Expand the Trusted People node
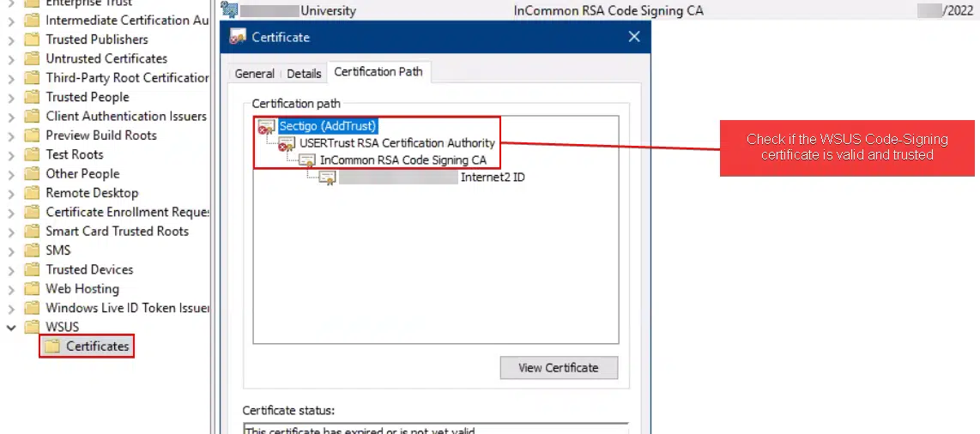This screenshot has width=980, height=434. pos(11,97)
